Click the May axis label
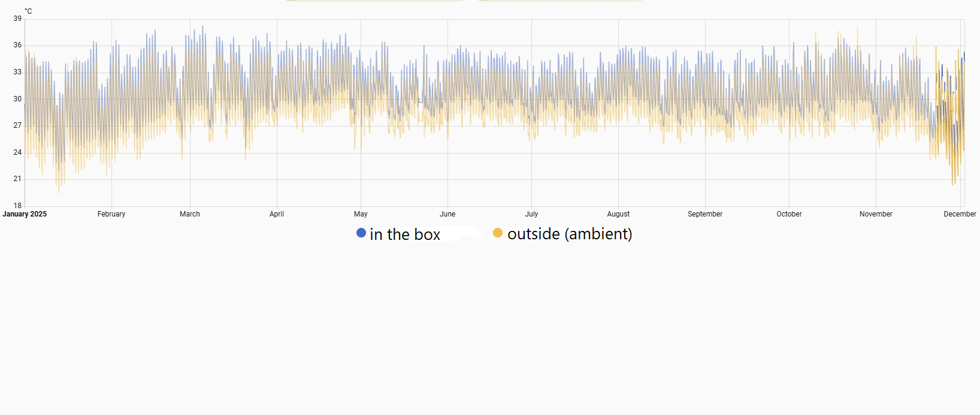The width and height of the screenshot is (980, 415). [x=361, y=214]
